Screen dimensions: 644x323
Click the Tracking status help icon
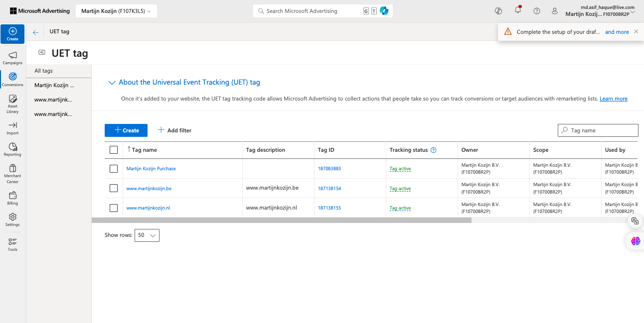click(x=434, y=150)
